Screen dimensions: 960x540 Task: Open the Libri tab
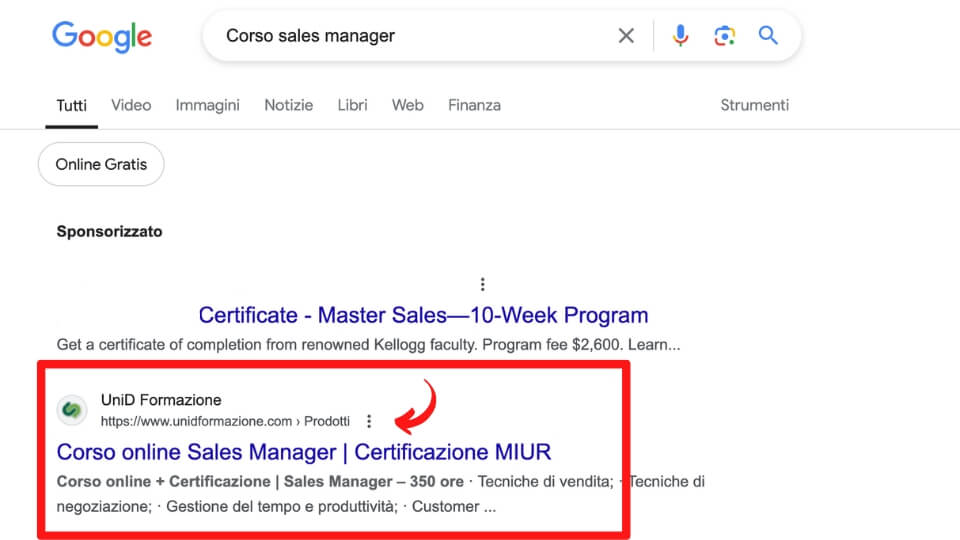click(x=353, y=105)
